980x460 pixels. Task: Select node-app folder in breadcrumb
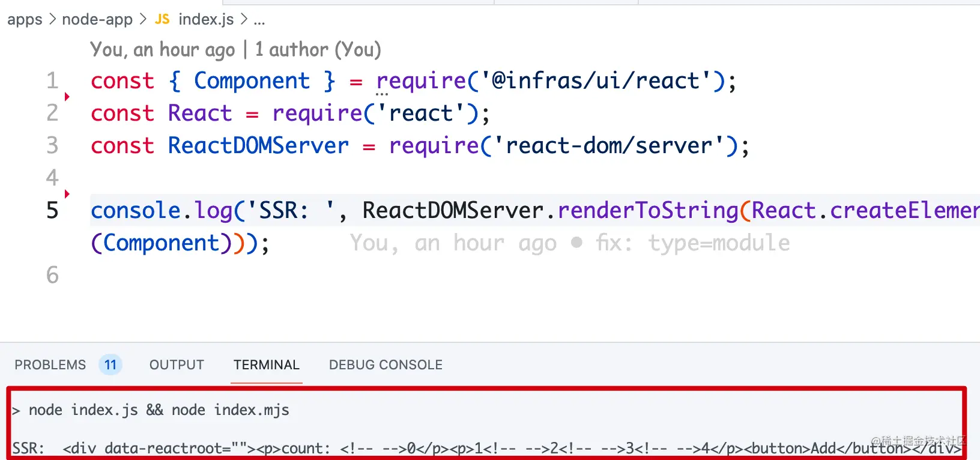click(x=97, y=19)
